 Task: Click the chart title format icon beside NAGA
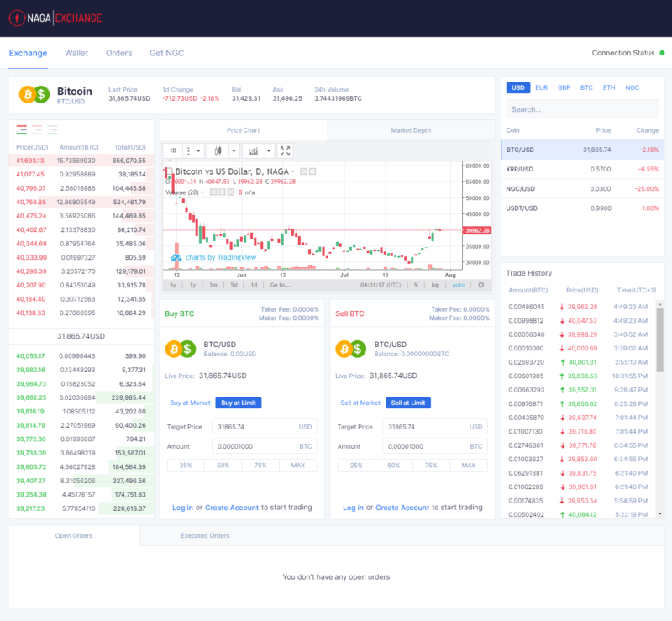(303, 171)
